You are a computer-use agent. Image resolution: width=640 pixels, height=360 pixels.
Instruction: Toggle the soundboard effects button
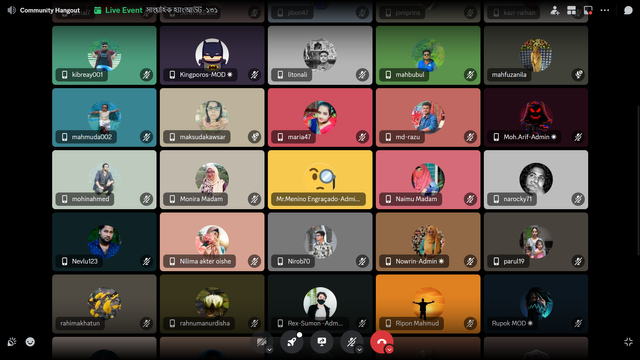tap(11, 342)
